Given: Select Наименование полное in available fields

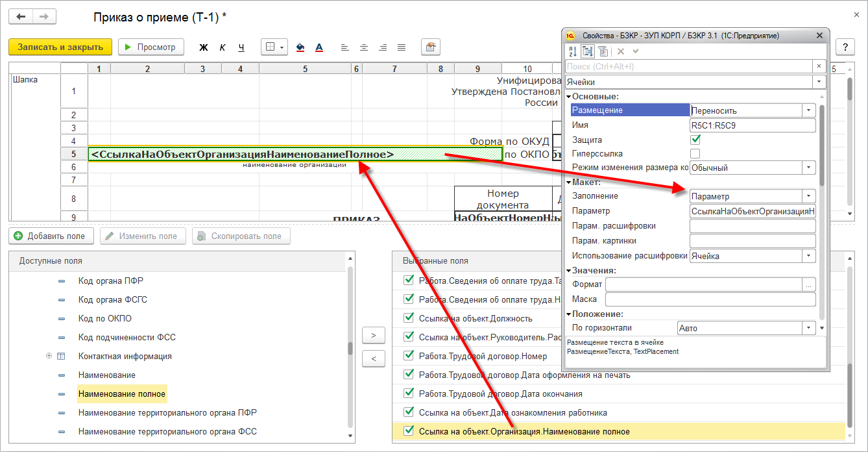Looking at the screenshot, I should [x=122, y=394].
